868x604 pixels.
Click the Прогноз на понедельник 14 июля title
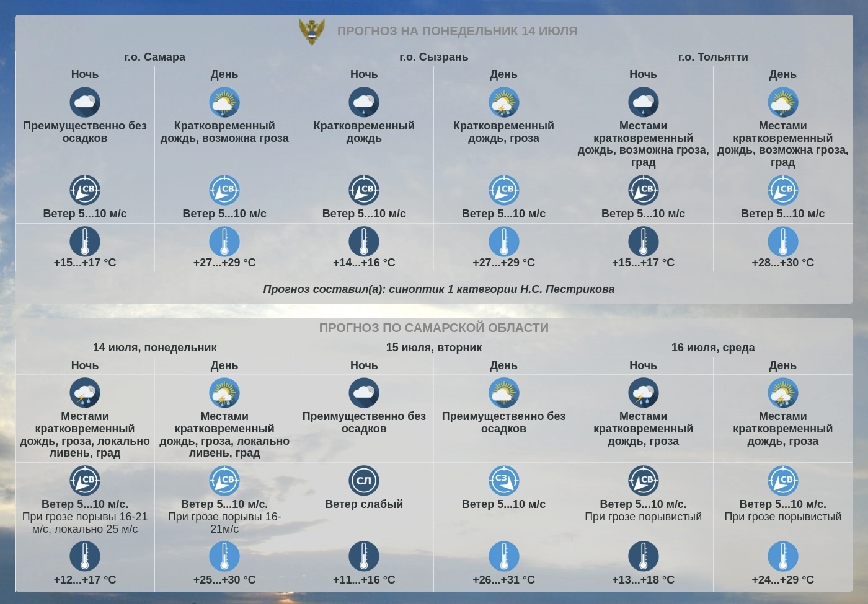coord(457,31)
